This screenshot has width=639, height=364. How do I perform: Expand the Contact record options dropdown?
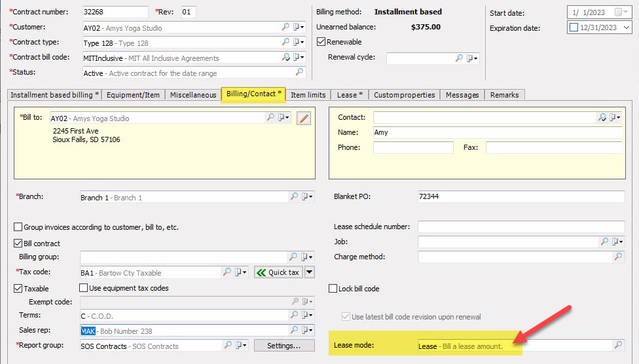click(615, 117)
